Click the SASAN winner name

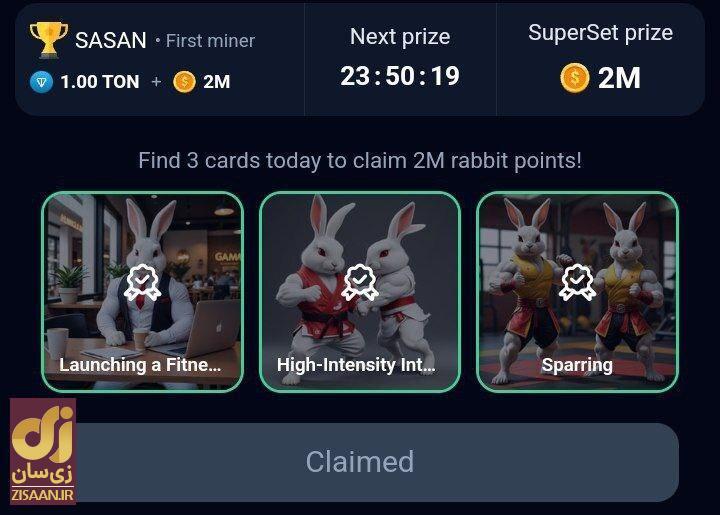coord(111,40)
